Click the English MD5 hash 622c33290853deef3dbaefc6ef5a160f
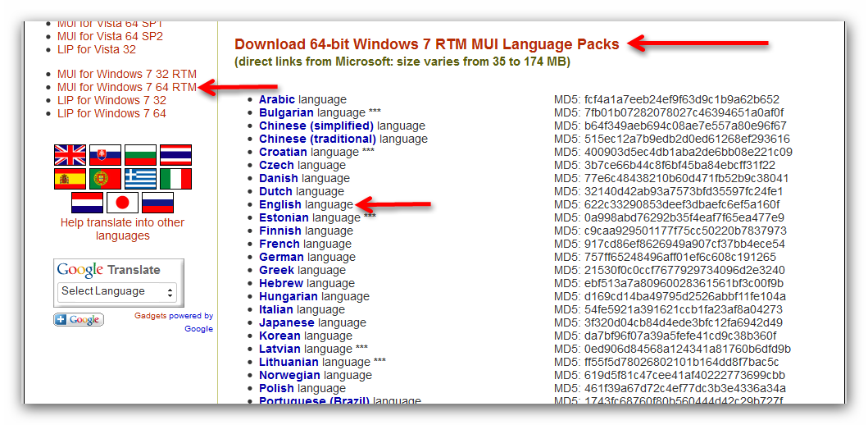The height and width of the screenshot is (425, 868). [681, 204]
